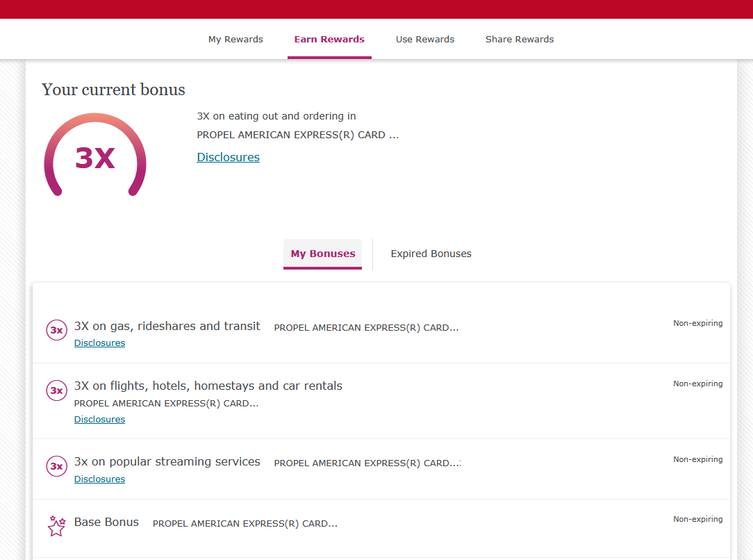
Task: Click card name in streaming services row
Action: (x=367, y=463)
